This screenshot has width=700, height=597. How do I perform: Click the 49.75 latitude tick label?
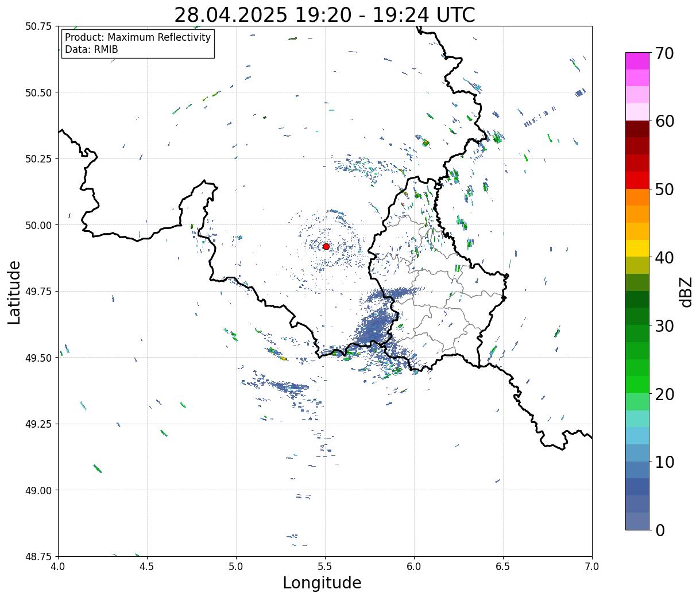38,292
